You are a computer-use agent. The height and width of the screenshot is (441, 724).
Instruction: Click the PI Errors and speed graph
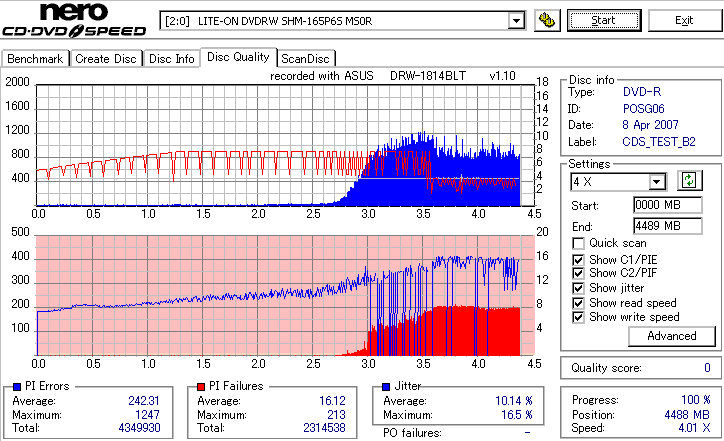(x=285, y=145)
